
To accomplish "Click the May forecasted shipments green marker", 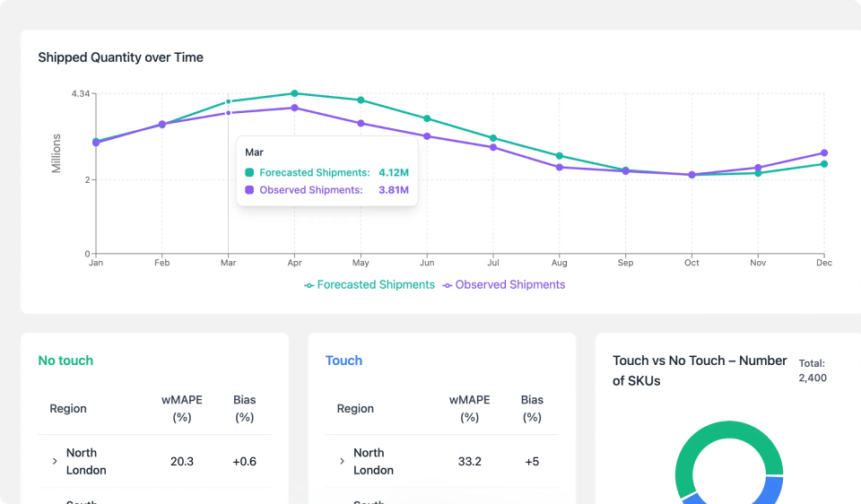I will (361, 100).
